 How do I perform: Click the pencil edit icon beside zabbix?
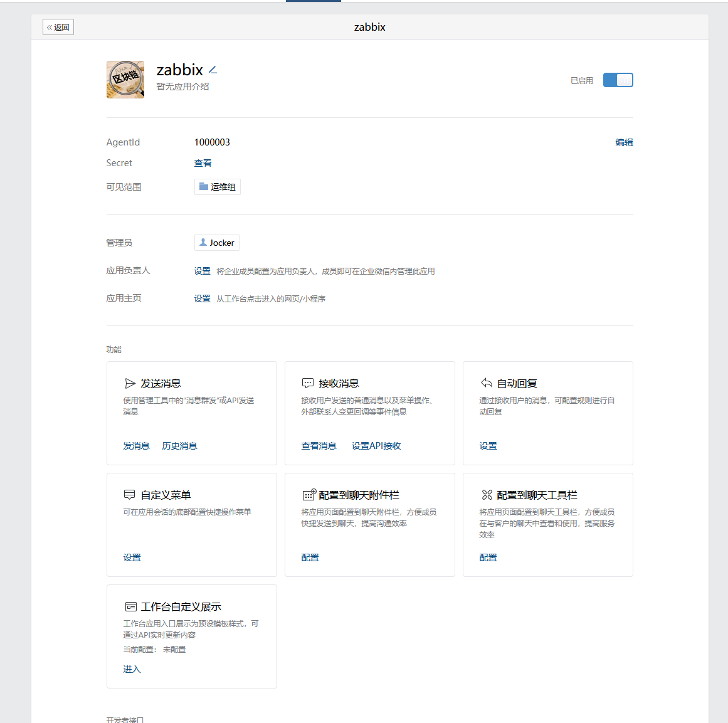(213, 70)
